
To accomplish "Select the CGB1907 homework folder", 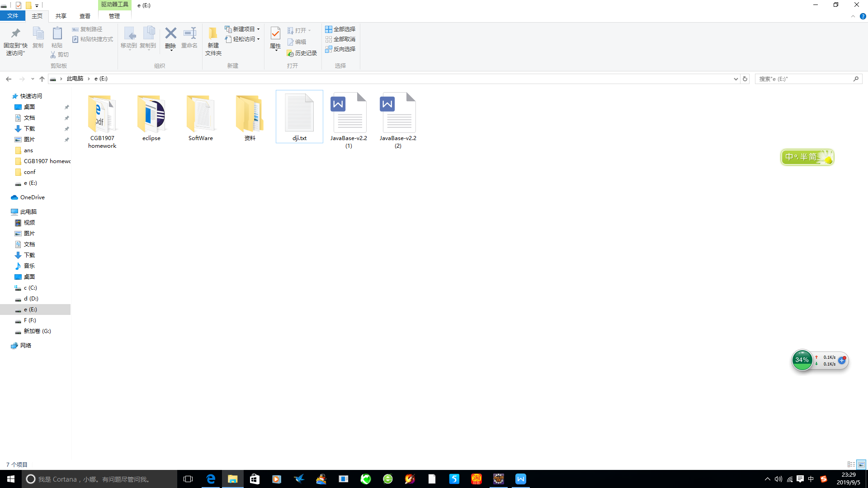I will (x=102, y=121).
